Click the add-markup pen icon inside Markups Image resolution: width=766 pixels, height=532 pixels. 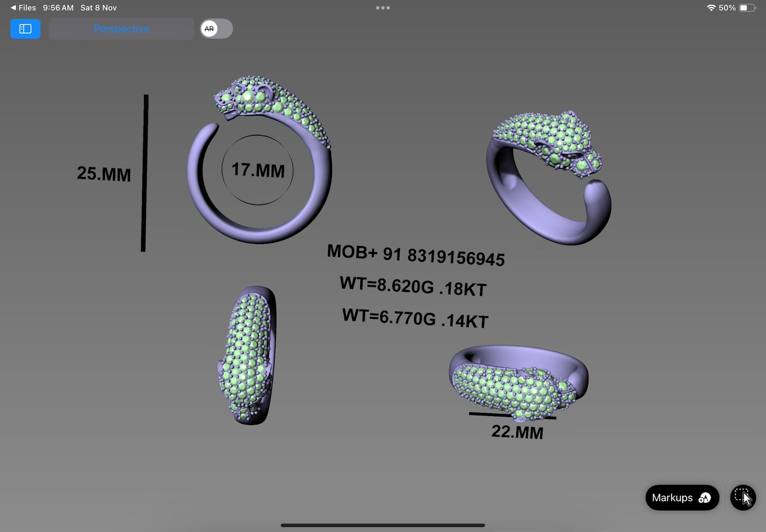pyautogui.click(x=705, y=498)
